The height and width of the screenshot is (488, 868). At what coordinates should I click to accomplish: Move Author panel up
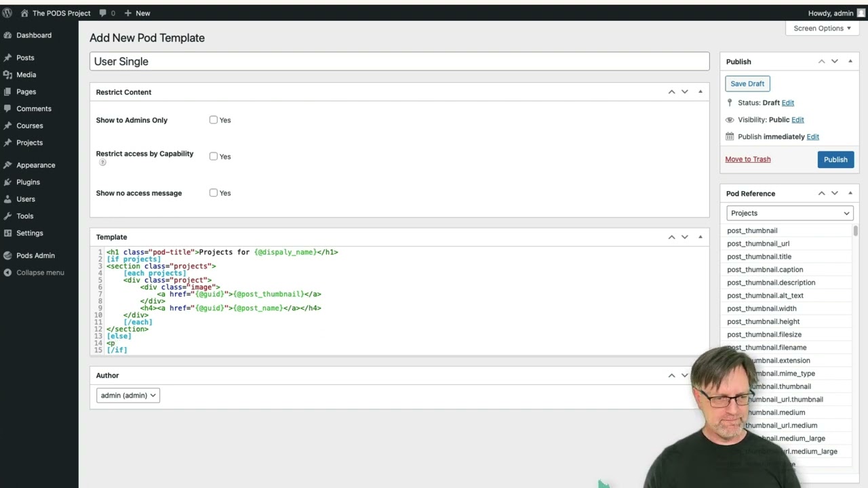671,375
